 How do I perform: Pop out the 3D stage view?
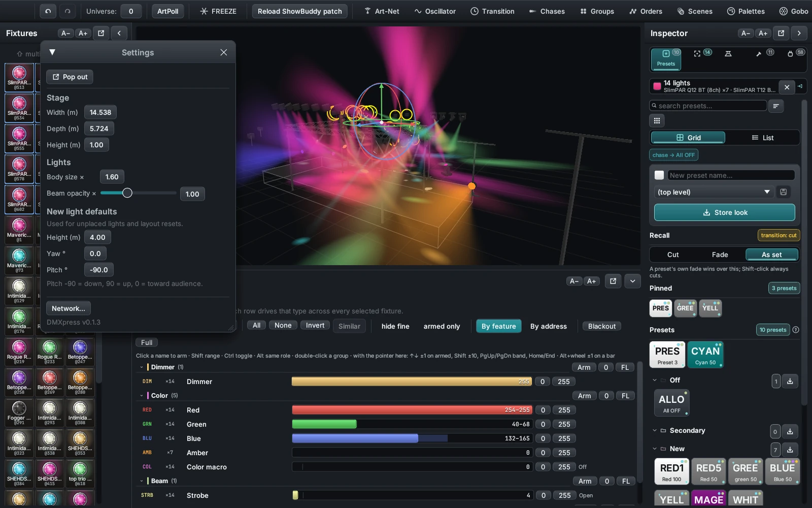pyautogui.click(x=613, y=281)
